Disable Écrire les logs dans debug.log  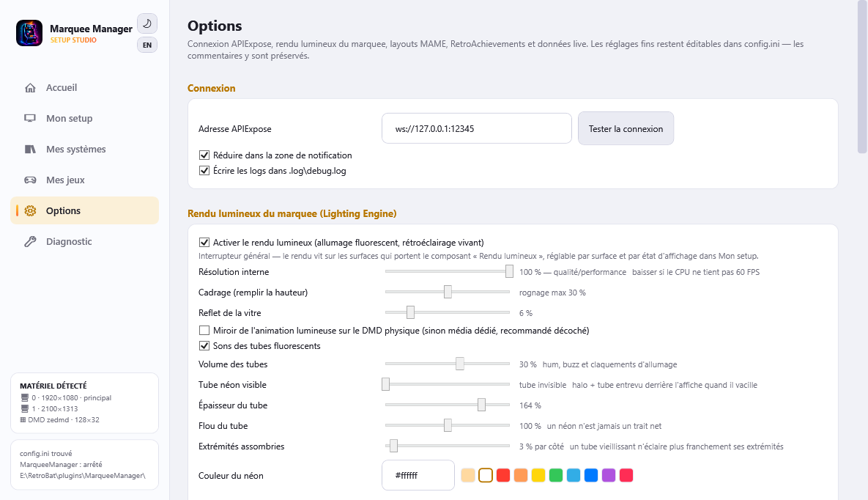(x=204, y=171)
